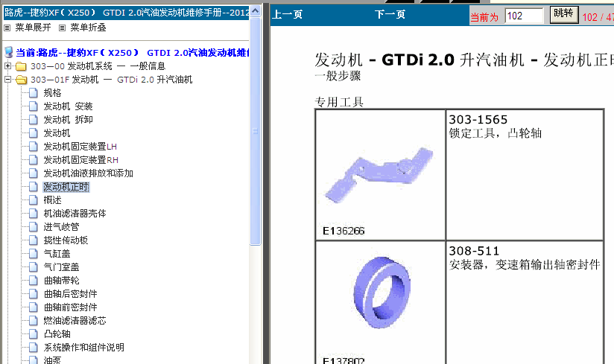The width and height of the screenshot is (614, 364).
Task: Open the 发动机固定装置LH page
Action: [80, 147]
